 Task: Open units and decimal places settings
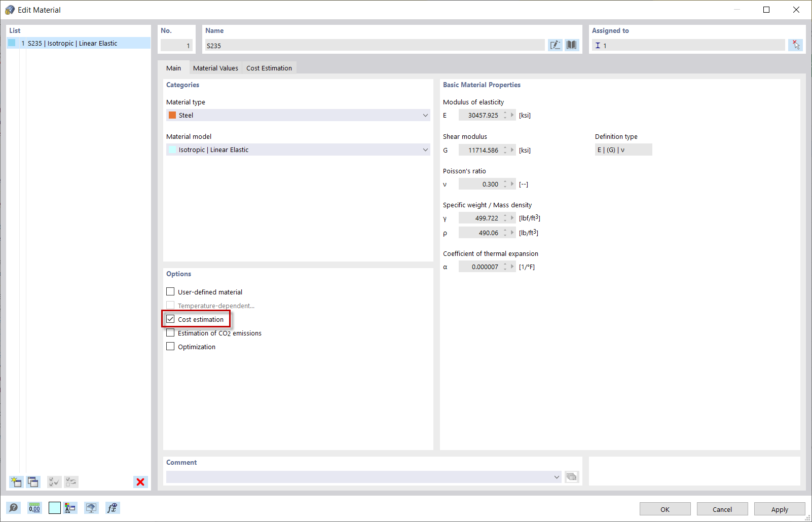(x=34, y=507)
